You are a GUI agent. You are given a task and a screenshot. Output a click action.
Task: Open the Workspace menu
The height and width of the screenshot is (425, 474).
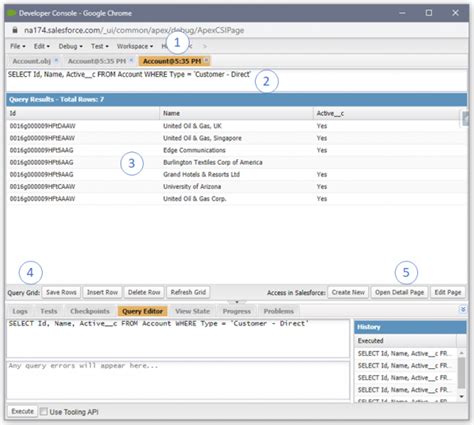click(135, 46)
